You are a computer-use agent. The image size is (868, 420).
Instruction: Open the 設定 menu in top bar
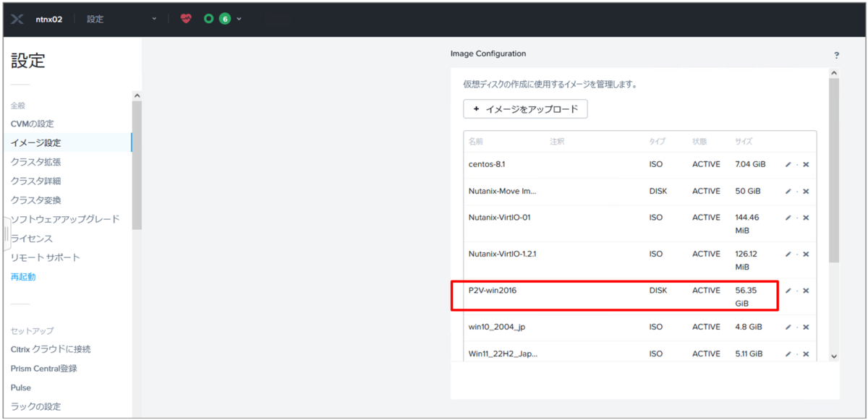[x=95, y=19]
